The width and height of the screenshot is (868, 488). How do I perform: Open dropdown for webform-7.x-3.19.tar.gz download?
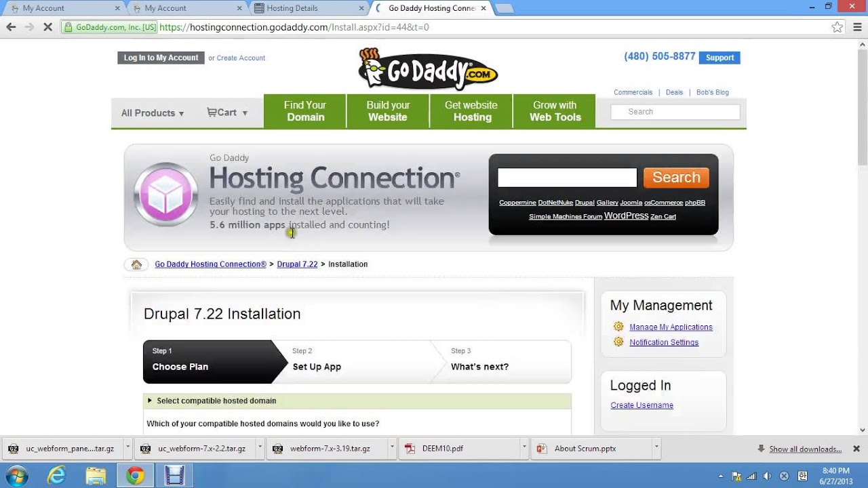(x=392, y=448)
